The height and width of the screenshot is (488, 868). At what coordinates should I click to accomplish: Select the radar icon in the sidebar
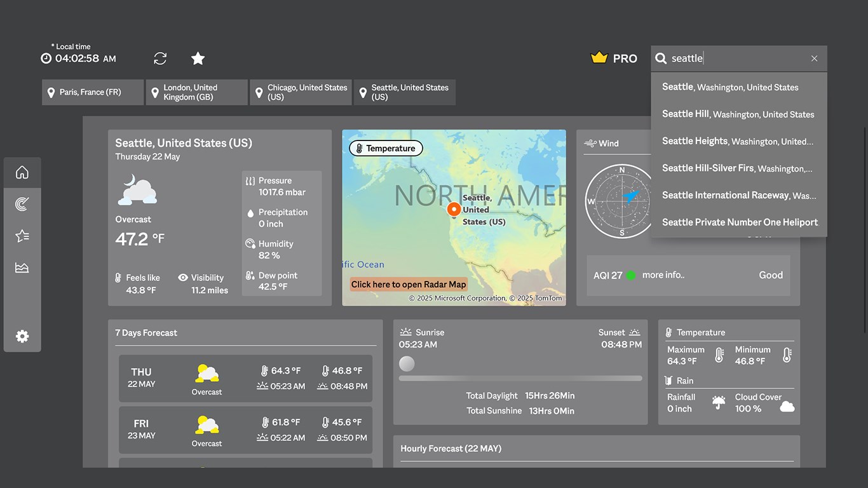click(x=22, y=203)
